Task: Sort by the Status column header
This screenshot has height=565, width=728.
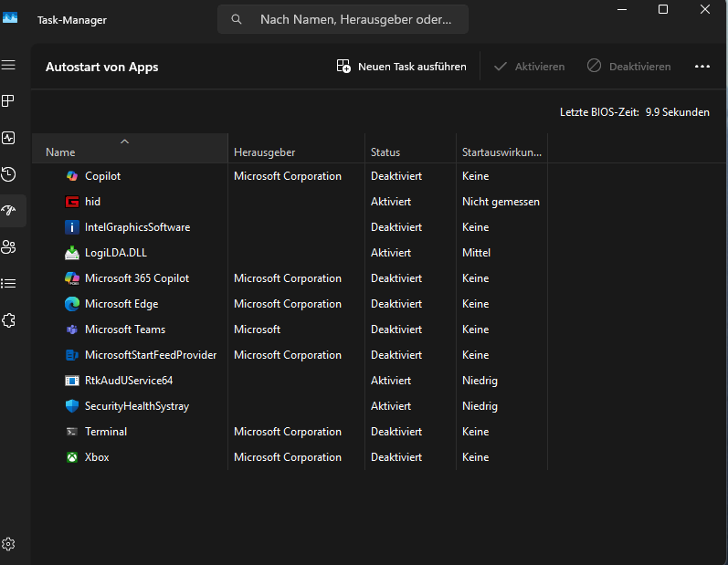Action: click(411, 149)
